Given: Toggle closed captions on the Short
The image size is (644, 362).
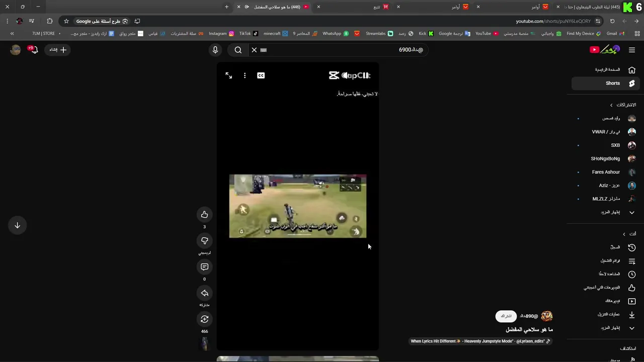Looking at the screenshot, I should pos(261,75).
